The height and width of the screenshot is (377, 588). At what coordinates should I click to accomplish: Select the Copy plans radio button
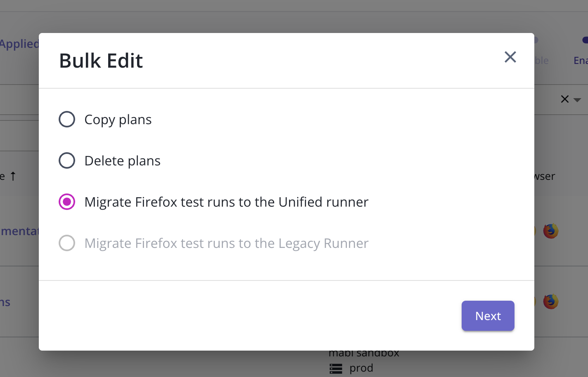click(x=67, y=119)
